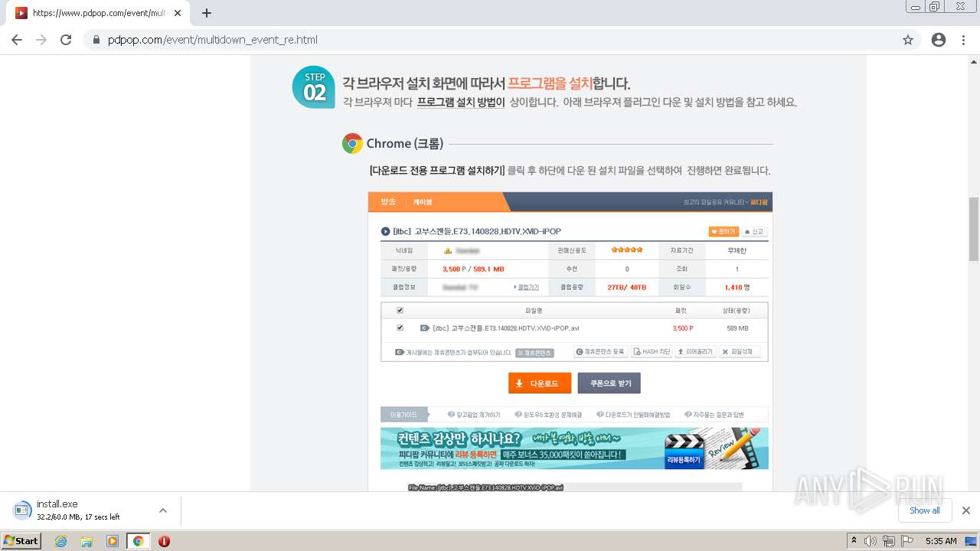This screenshot has height=551, width=980.
Task: Click the browser forward arrow
Action: (x=41, y=40)
